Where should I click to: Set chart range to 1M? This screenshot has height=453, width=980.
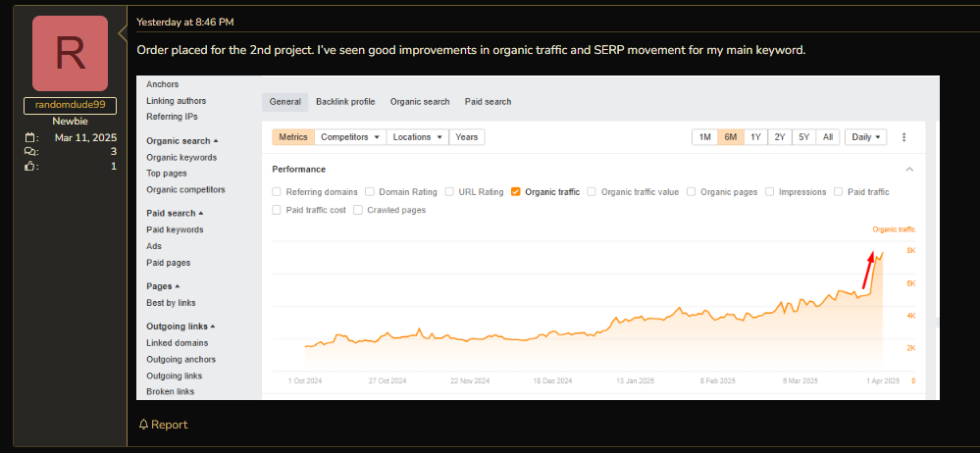(x=705, y=137)
